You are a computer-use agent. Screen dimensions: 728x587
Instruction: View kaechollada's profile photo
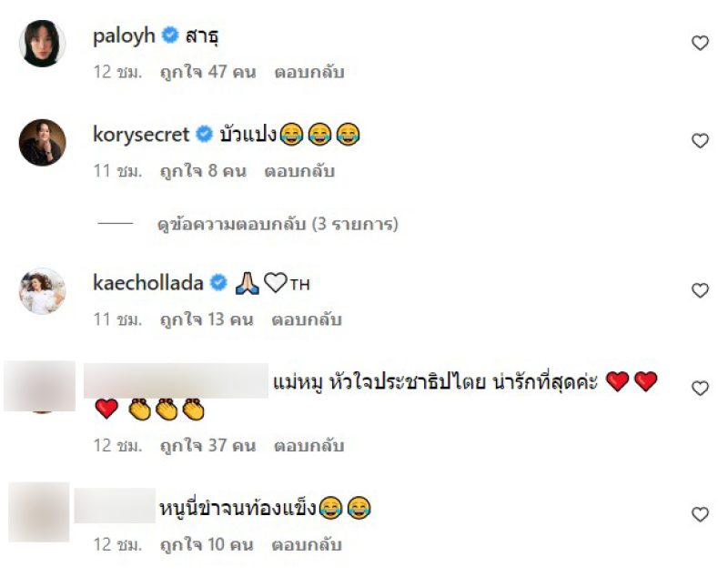42,290
